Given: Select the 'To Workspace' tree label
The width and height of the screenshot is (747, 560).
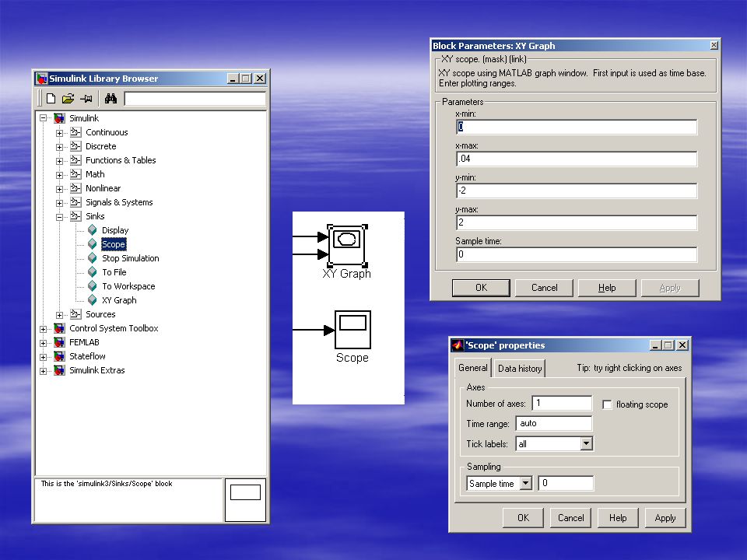Looking at the screenshot, I should [128, 286].
